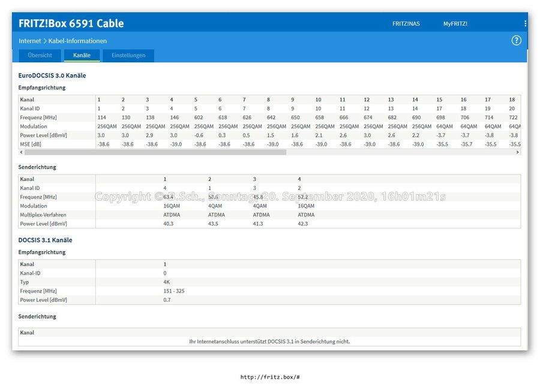Click upstream power level 42.3

[x=303, y=224]
